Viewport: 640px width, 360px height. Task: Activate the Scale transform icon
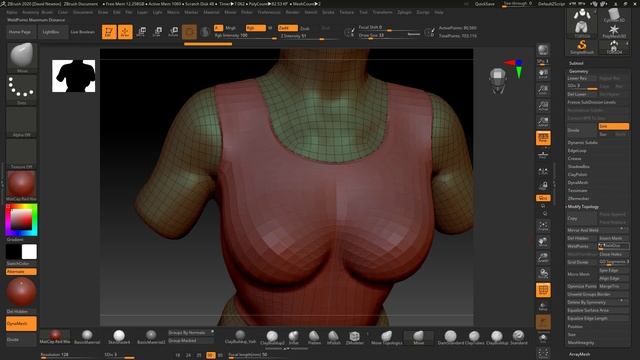click(x=158, y=32)
